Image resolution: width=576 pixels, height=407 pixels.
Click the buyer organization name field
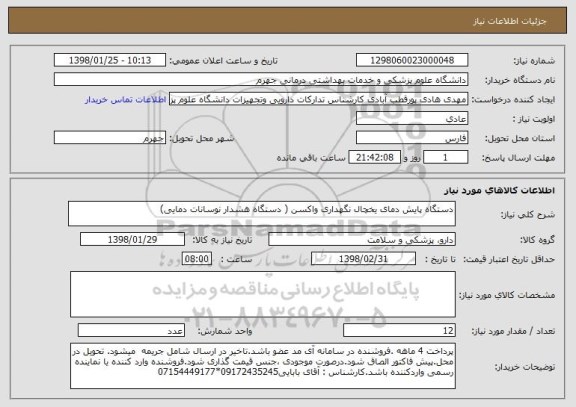[261, 80]
